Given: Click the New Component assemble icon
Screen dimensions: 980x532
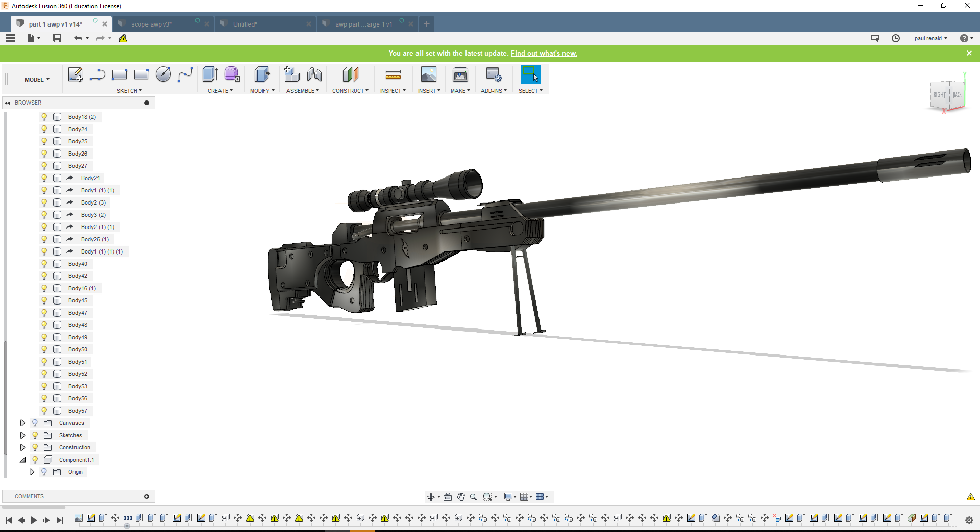Looking at the screenshot, I should (292, 74).
